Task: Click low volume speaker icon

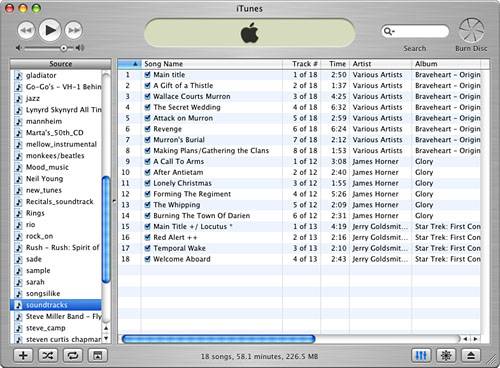Action: (19, 48)
